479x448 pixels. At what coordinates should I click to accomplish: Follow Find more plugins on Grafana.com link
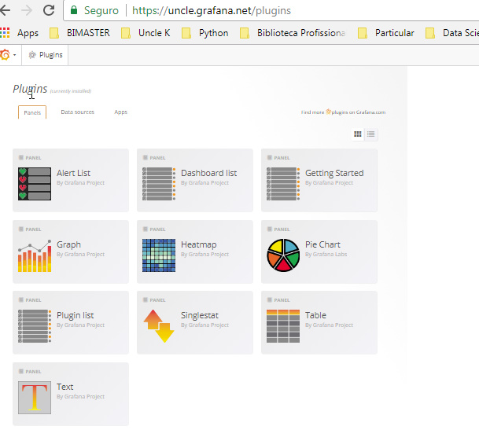343,112
